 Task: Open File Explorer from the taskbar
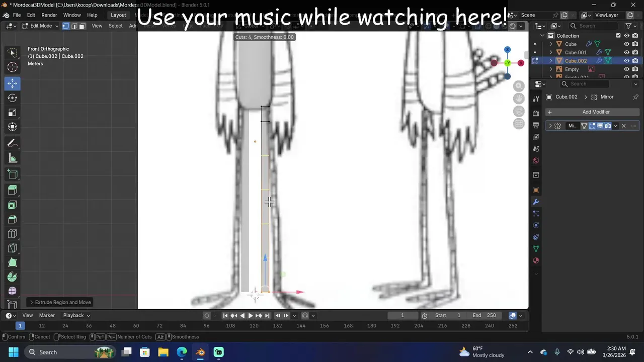tap(163, 352)
